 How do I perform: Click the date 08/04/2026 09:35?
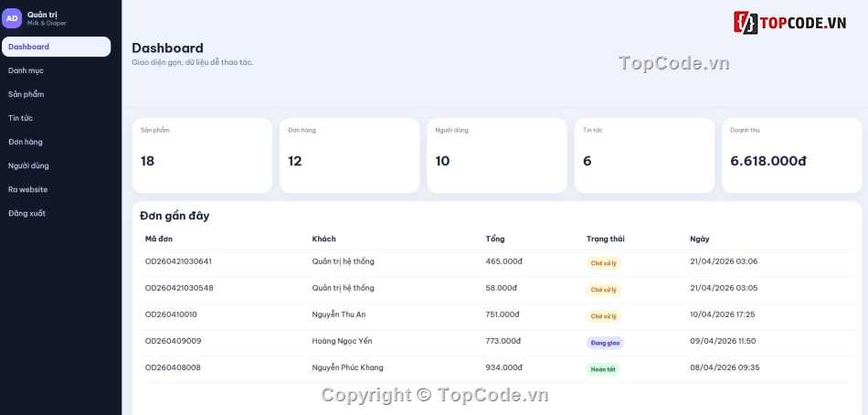click(725, 367)
